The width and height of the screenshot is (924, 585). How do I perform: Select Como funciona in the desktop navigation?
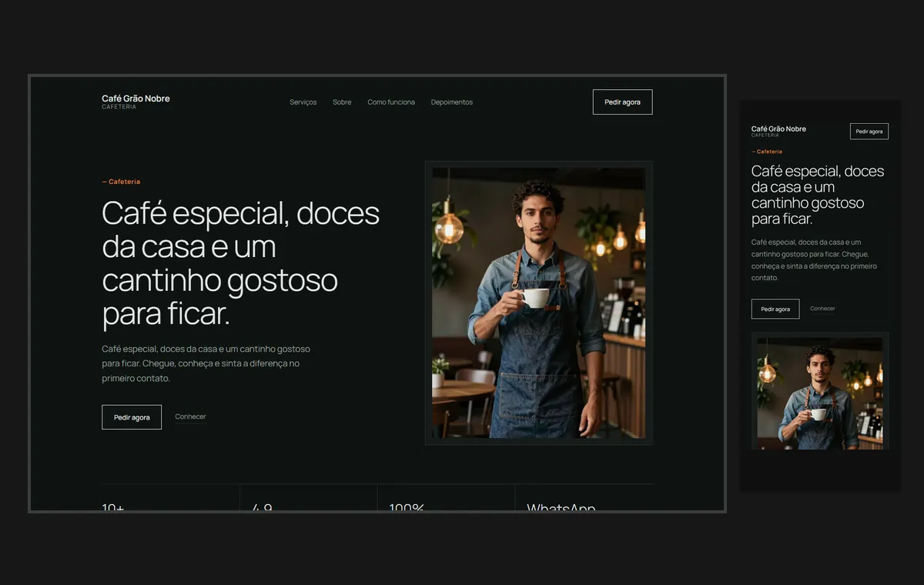[391, 102]
